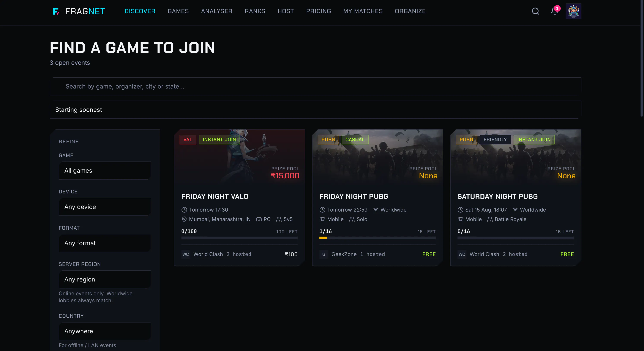Click the Saturday Night PUBG banner image

pos(516,157)
